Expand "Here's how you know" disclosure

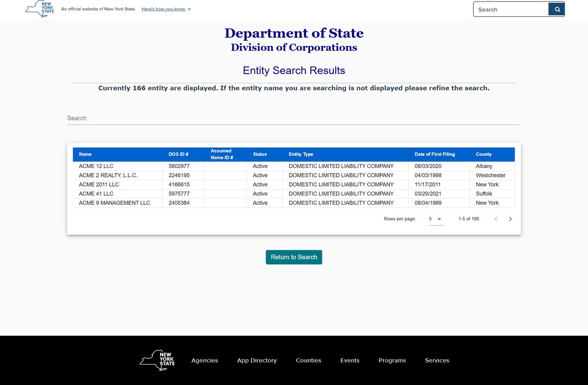pyautogui.click(x=166, y=9)
